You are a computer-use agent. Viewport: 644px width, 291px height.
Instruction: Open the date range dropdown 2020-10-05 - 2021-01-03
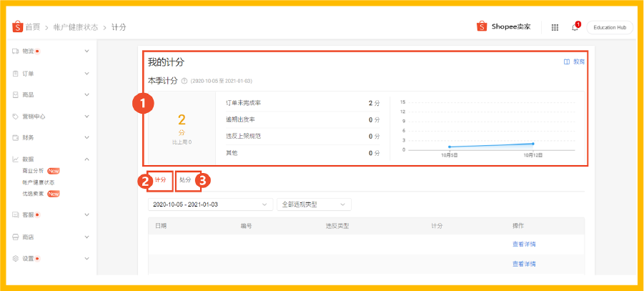click(210, 204)
